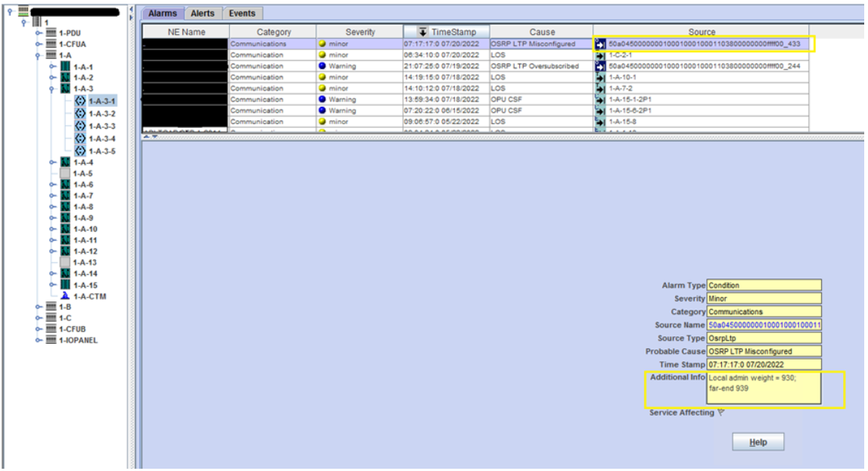Sort by TimeStamp column header
Screen dimensions: 868x471
(x=446, y=32)
